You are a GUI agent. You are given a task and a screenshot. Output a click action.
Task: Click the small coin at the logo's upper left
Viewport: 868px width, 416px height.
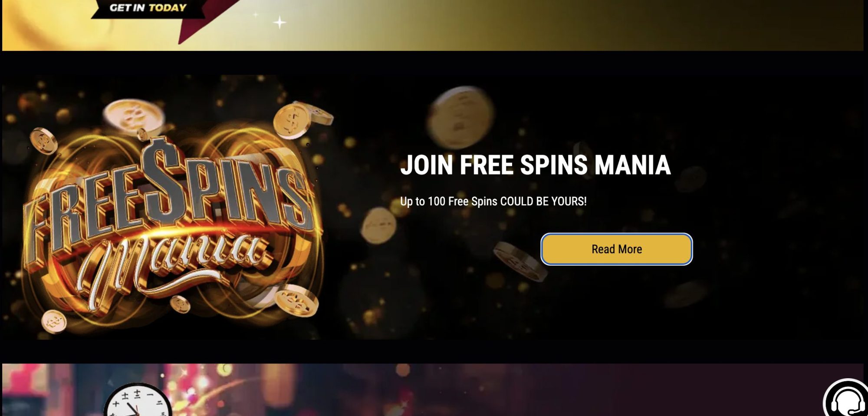tap(43, 141)
